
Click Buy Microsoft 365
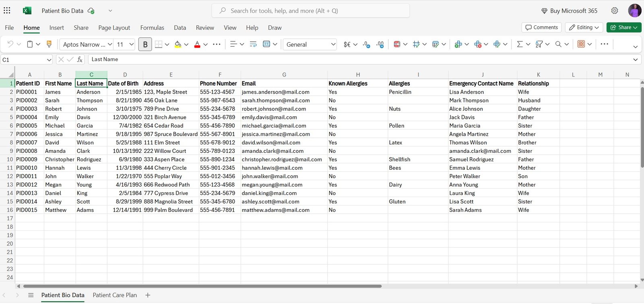pyautogui.click(x=569, y=11)
